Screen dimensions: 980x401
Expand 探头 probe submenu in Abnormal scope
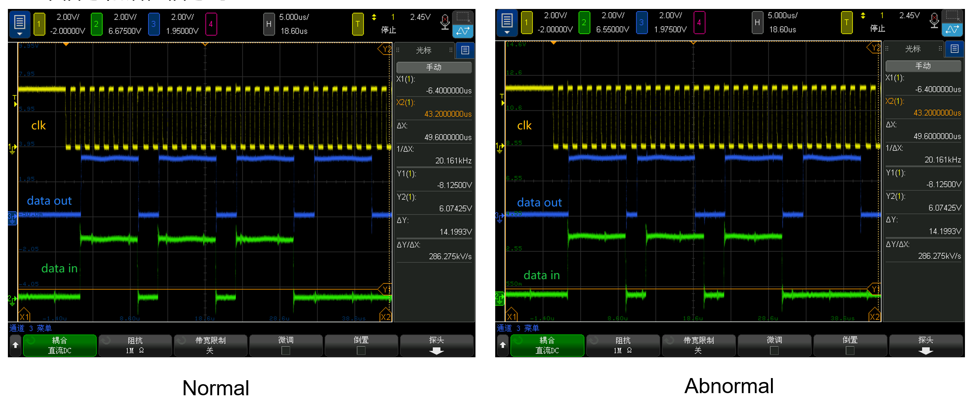925,345
